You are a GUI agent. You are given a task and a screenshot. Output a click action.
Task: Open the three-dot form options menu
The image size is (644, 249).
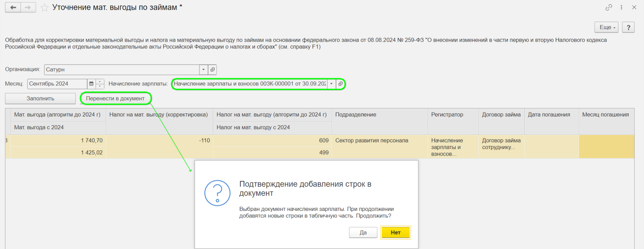pyautogui.click(x=621, y=7)
